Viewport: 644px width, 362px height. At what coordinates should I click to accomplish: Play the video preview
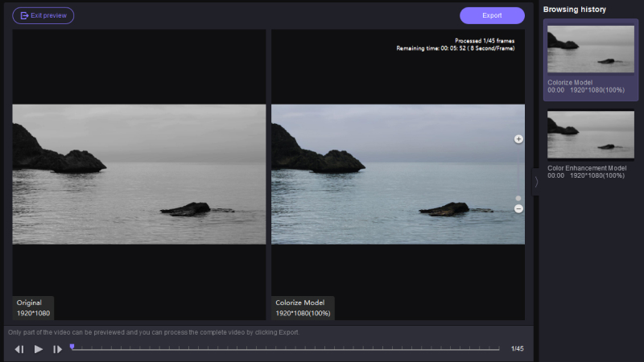click(x=38, y=349)
